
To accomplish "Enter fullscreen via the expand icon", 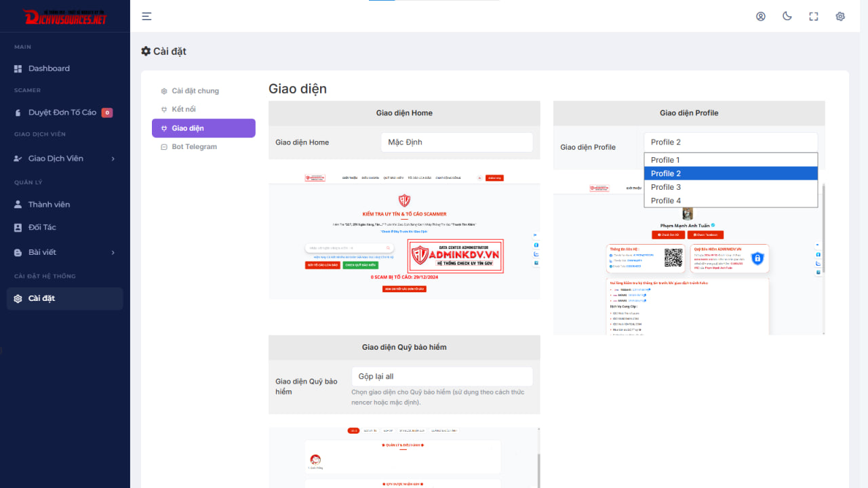I will [x=814, y=16].
